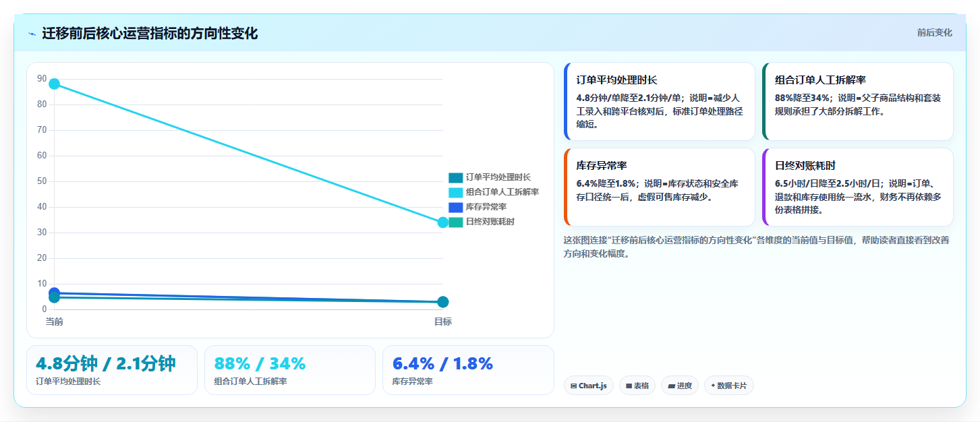Toggle 订单平均处理时长 legend color box
Image resolution: width=980 pixels, height=422 pixels.
pyautogui.click(x=456, y=177)
